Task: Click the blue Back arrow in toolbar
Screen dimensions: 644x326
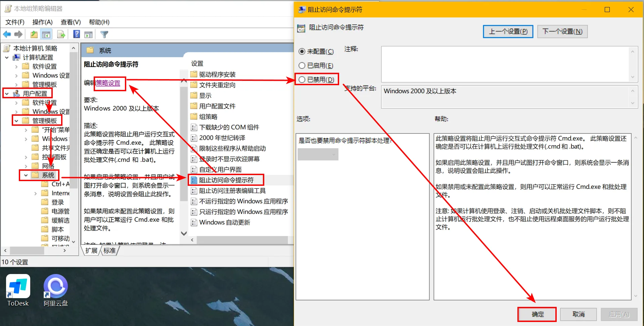Action: (x=7, y=34)
